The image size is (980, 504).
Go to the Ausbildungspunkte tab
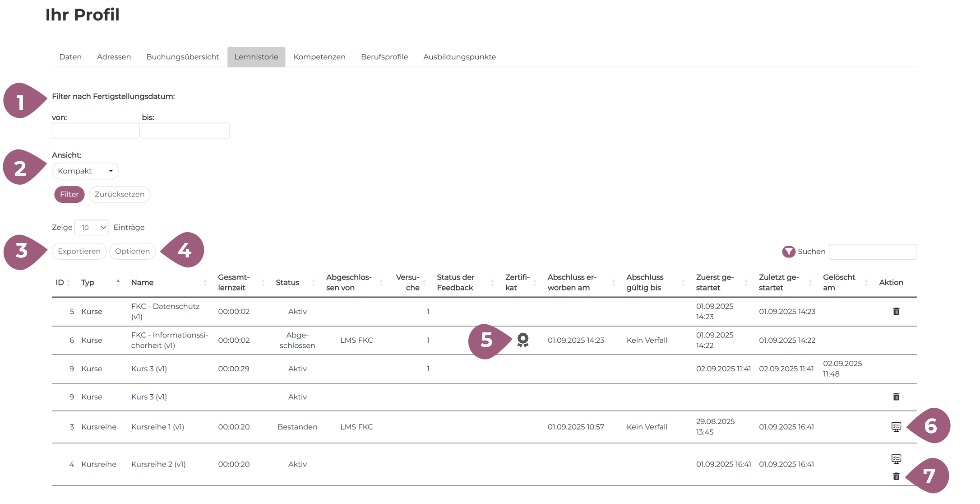click(459, 57)
